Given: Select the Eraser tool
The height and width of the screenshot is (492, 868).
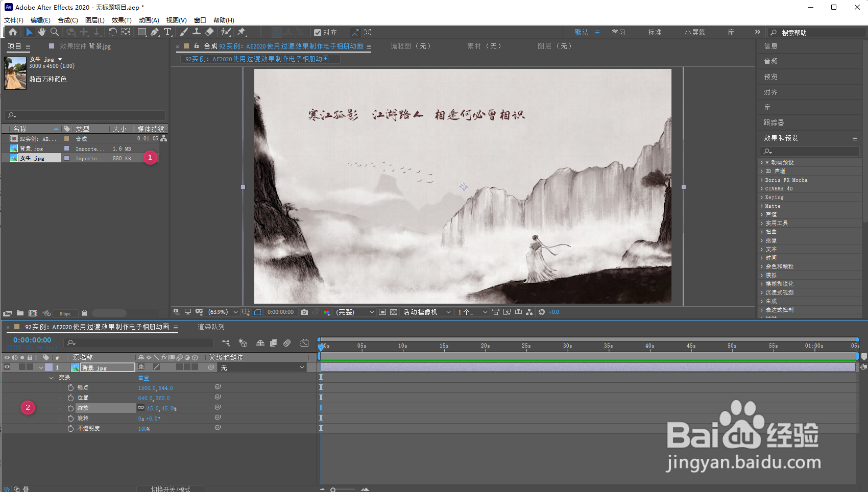Looking at the screenshot, I should [209, 32].
